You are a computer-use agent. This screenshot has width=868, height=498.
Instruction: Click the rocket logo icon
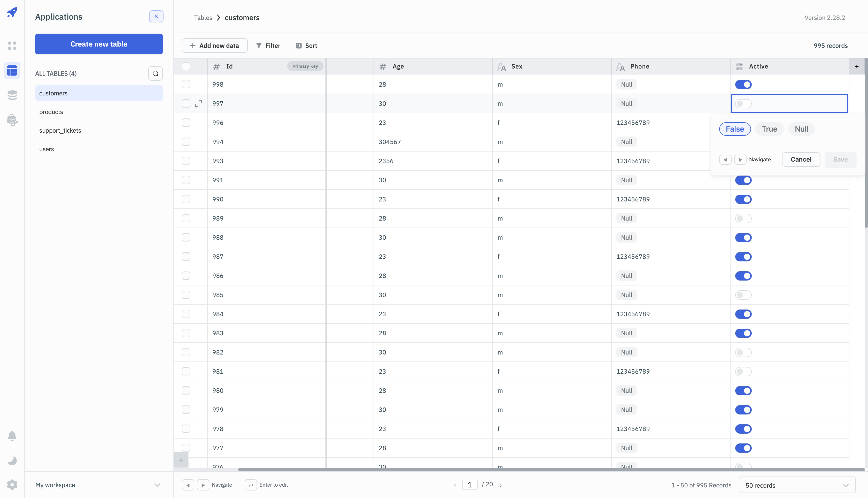click(12, 13)
